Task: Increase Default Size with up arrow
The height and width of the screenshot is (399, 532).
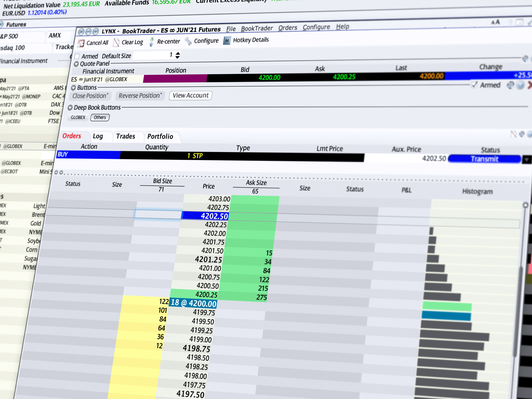Action: click(178, 53)
